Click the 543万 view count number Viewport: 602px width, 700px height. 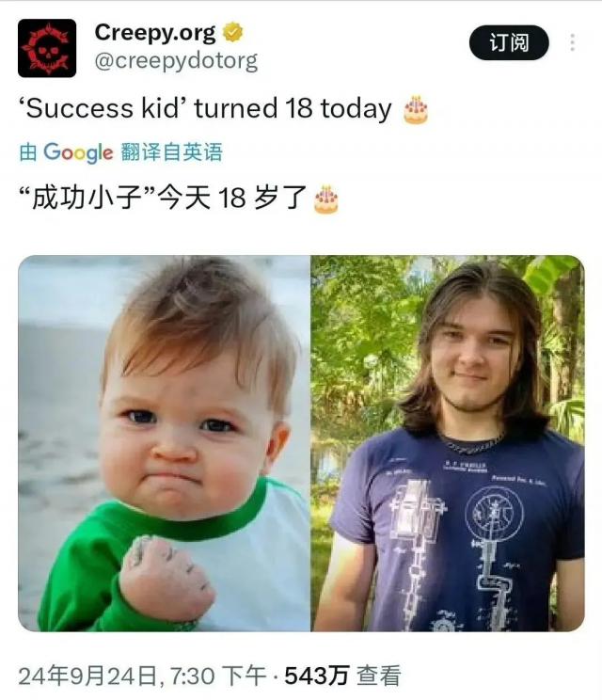pos(316,676)
